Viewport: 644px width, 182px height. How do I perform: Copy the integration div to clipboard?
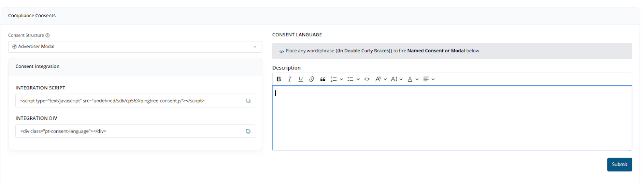pyautogui.click(x=248, y=131)
